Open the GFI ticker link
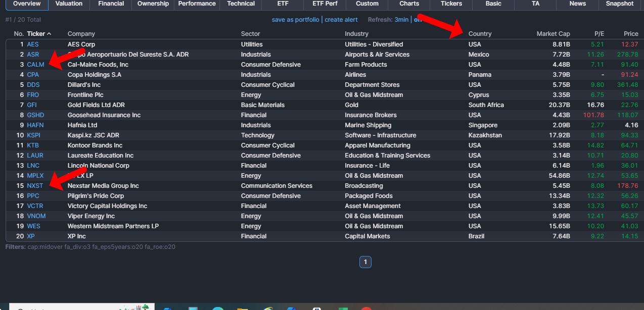644x310 pixels. coord(32,105)
